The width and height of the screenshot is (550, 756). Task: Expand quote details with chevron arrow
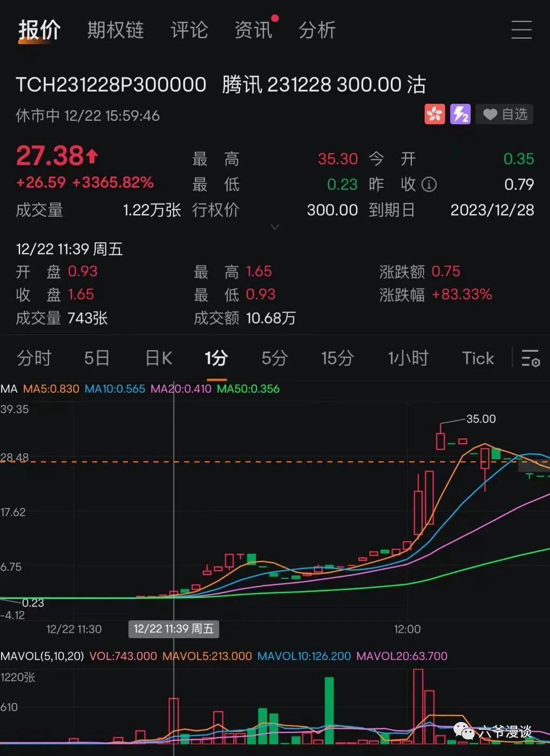click(x=275, y=227)
